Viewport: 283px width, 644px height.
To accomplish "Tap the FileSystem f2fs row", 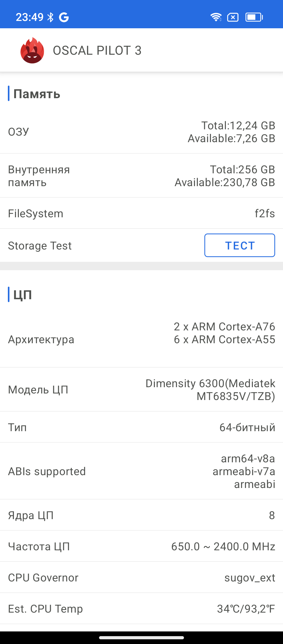I will point(141,213).
